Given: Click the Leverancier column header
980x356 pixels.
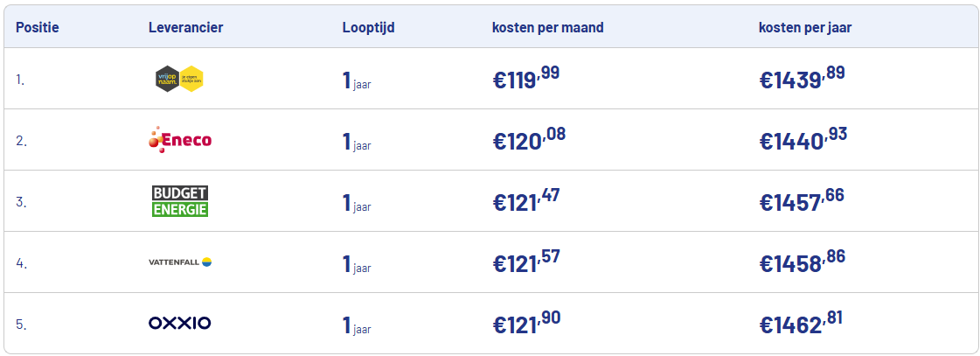Looking at the screenshot, I should [185, 27].
